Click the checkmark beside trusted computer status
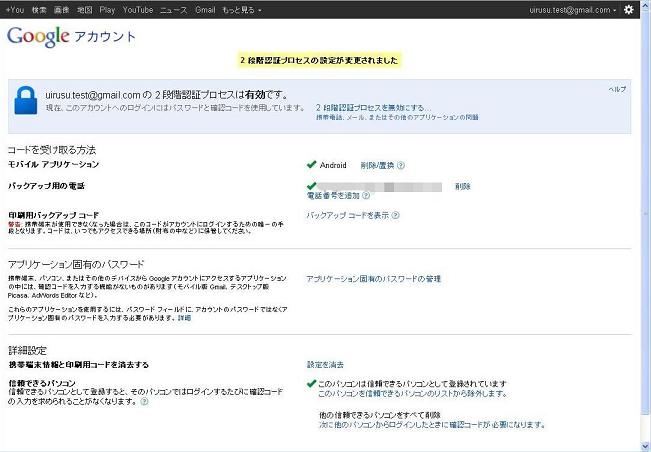This screenshot has height=452, width=651. (311, 383)
